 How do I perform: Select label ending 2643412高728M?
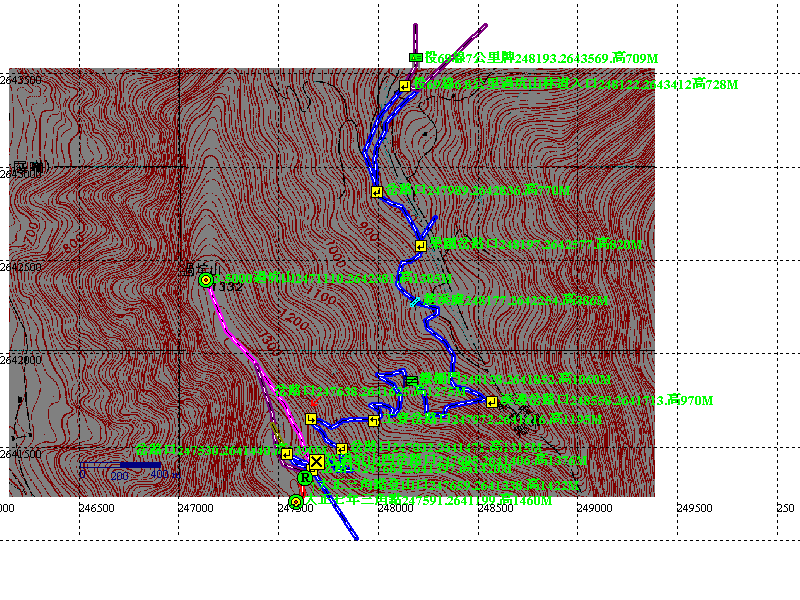tap(575, 84)
